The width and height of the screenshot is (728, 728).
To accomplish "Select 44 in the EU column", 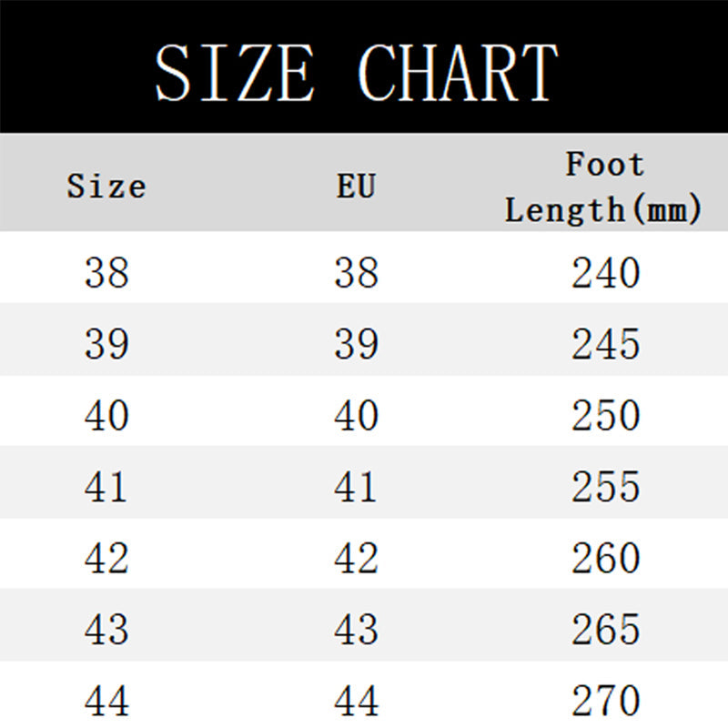I will [x=356, y=701].
